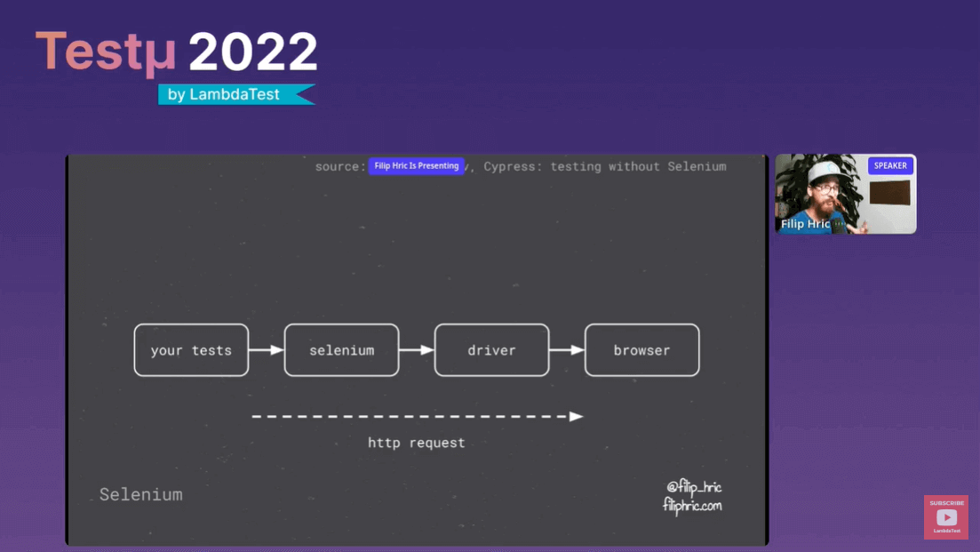Click the "Filip Hric Is Presenting" badge
The height and width of the screenshot is (552, 980).
(x=416, y=166)
